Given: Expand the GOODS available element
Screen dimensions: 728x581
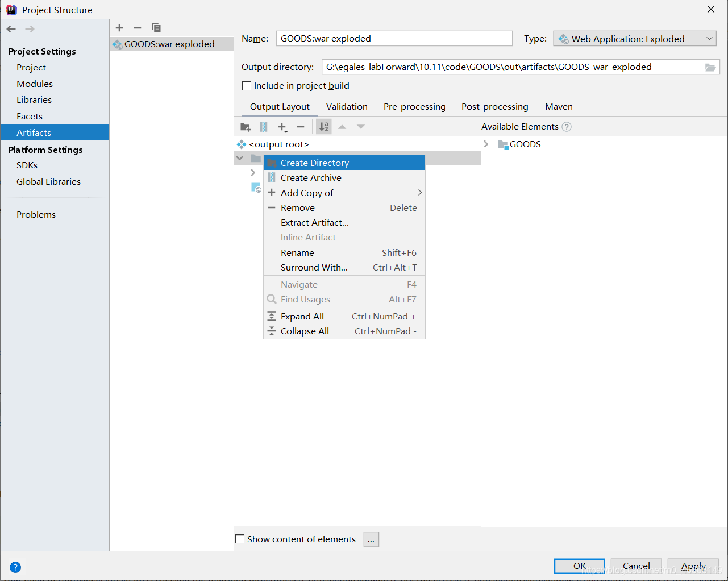Looking at the screenshot, I should coord(486,144).
